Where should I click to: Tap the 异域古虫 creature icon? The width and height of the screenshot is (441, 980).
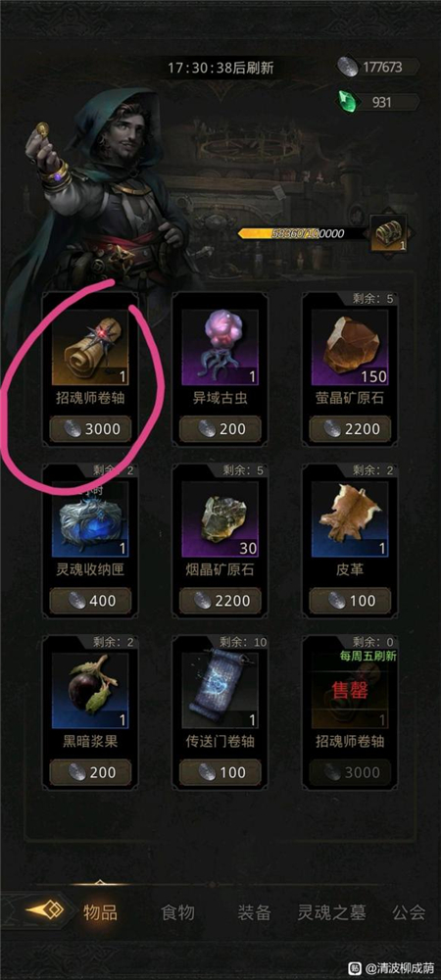pyautogui.click(x=220, y=347)
